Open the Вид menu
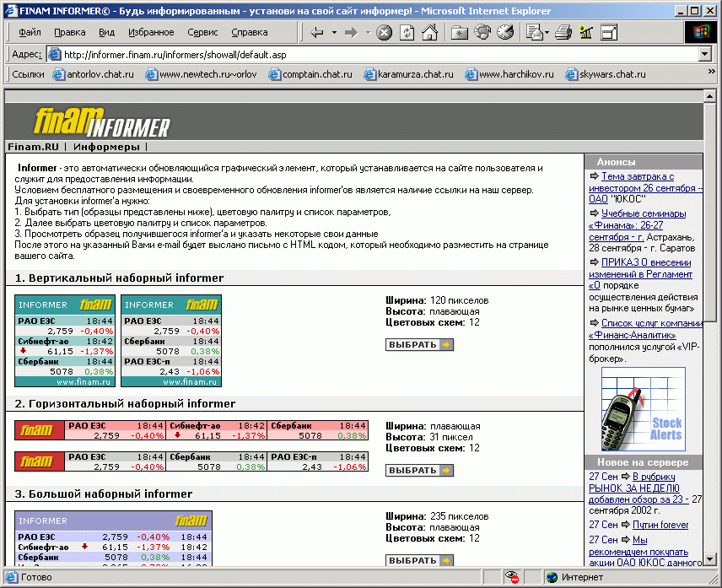The image size is (722, 588). point(106,32)
